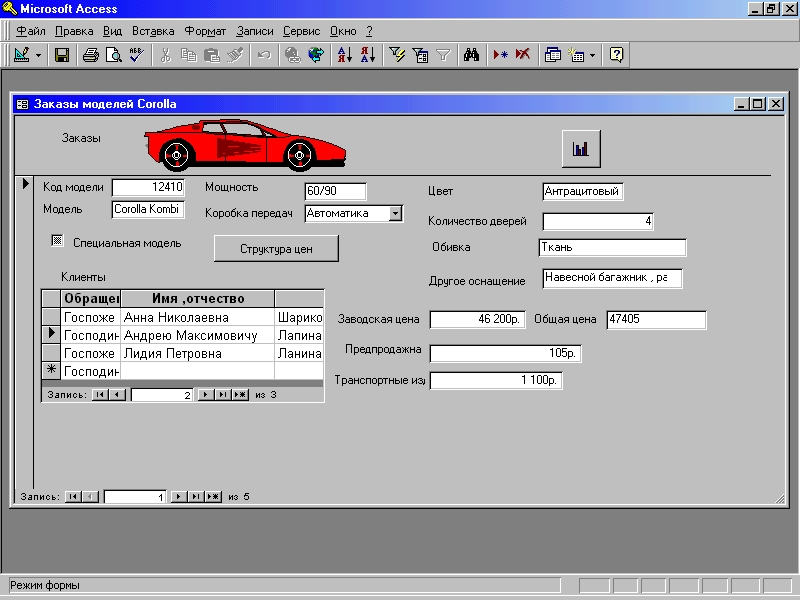Select the Лидия Петровна cell
800x600 pixels.
click(x=197, y=354)
